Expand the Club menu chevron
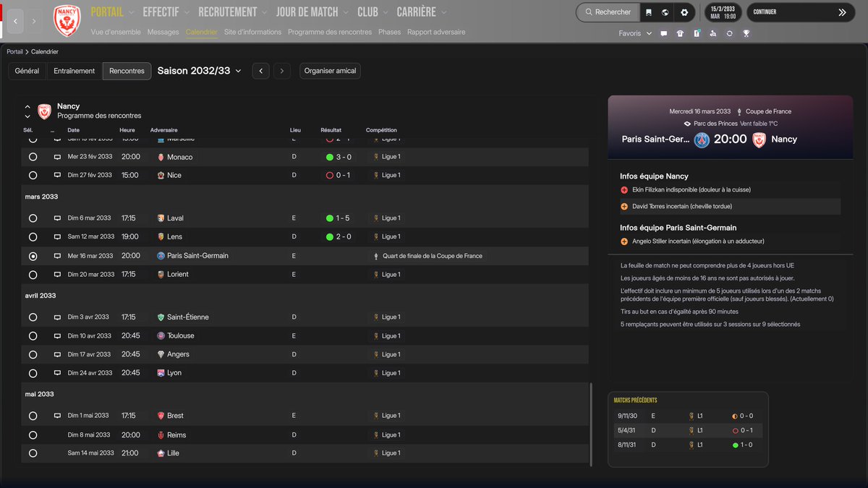The height and width of the screenshot is (488, 868). [x=387, y=12]
